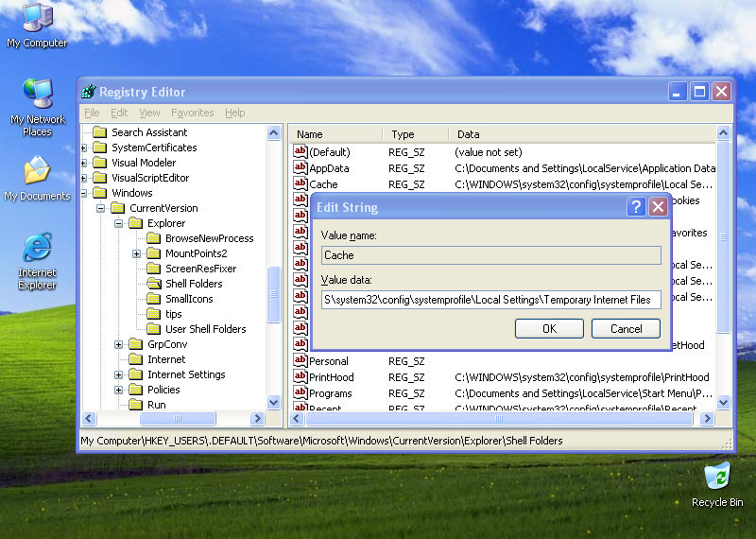
Task: Click the tree pane vertical scrollbar thumb
Action: pyautogui.click(x=273, y=294)
